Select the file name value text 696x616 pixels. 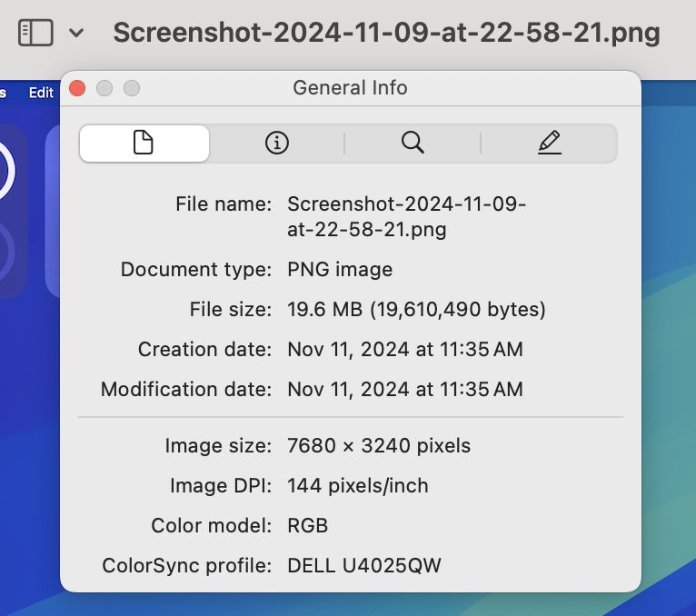click(x=406, y=216)
